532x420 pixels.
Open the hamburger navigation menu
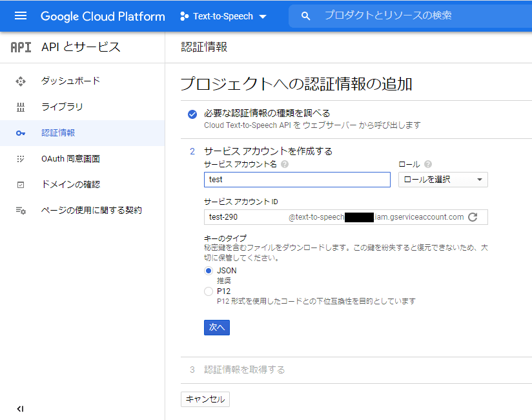point(21,16)
